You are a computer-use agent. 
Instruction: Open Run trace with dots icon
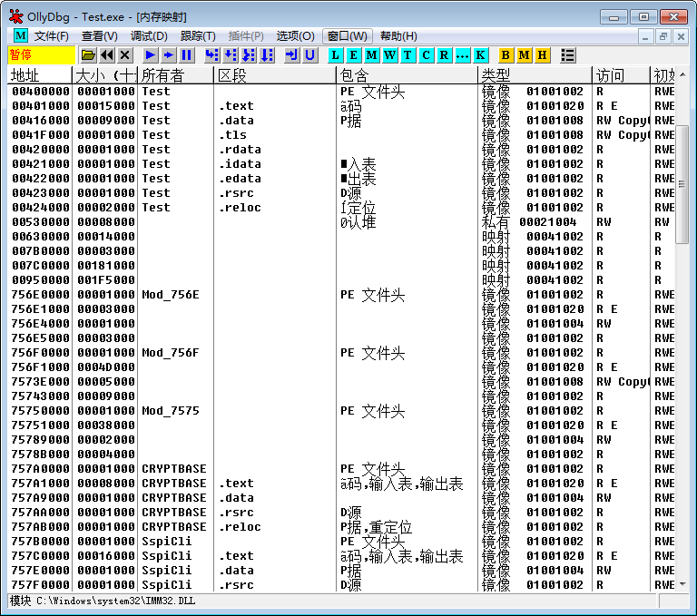[x=462, y=55]
